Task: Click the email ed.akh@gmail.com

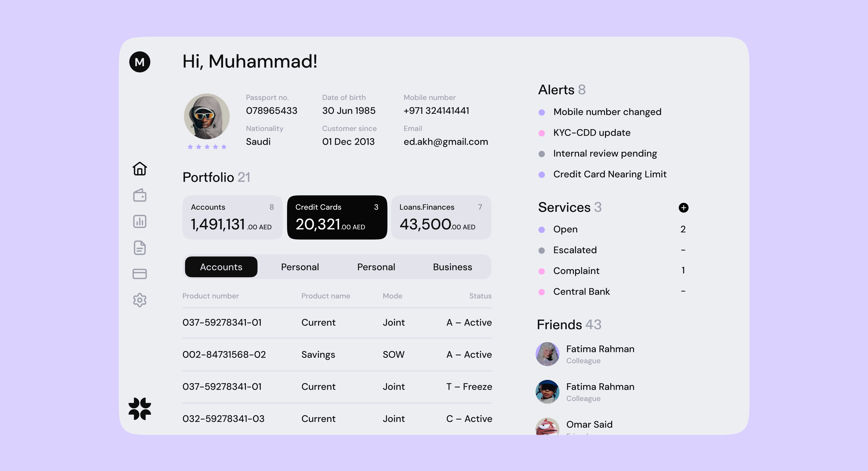Action: pos(446,142)
